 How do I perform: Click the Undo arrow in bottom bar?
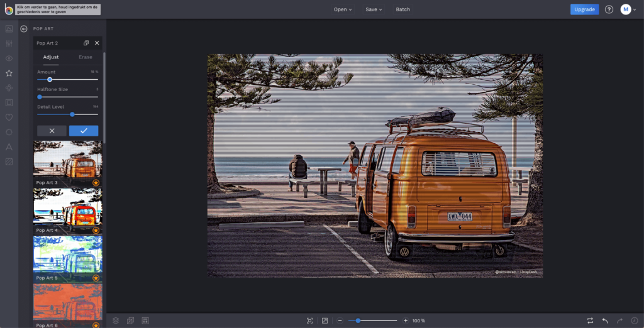tap(605, 320)
